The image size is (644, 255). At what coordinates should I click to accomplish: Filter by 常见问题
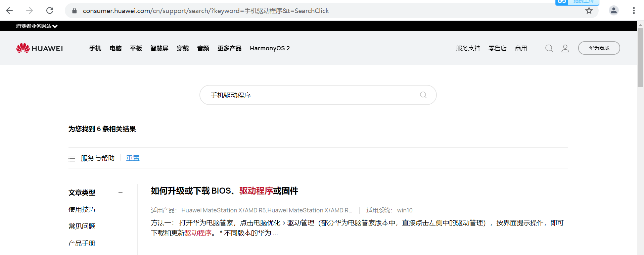click(x=82, y=226)
